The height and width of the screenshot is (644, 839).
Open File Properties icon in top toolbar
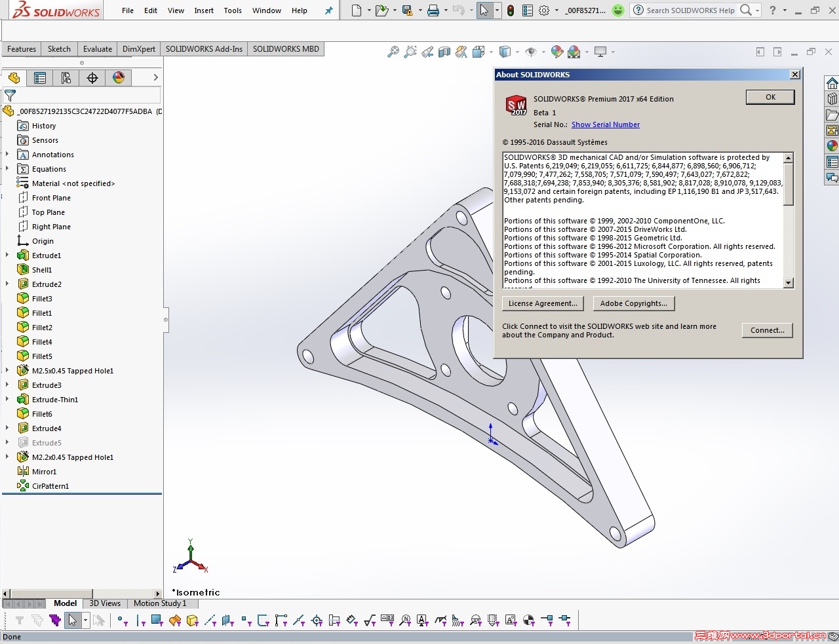click(528, 10)
